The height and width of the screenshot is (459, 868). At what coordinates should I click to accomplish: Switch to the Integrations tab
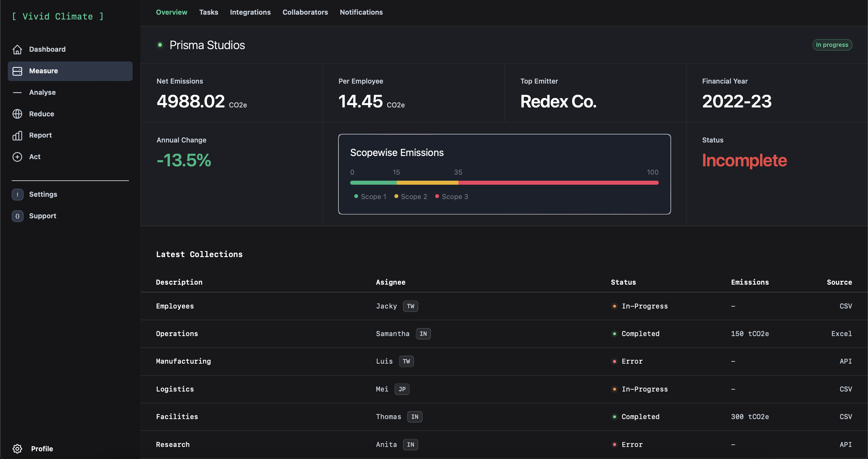[251, 13]
